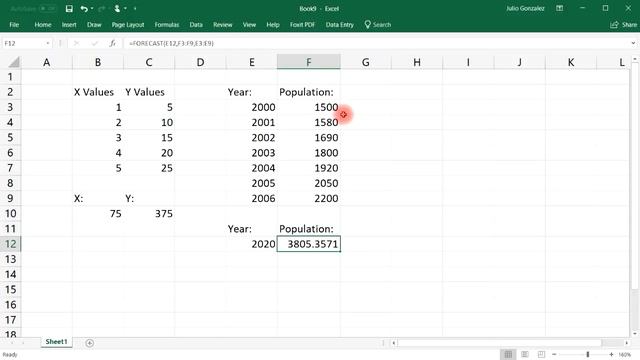Save the workbook using the floppy icon
Viewport: 640px width, 360px height.
click(69, 9)
